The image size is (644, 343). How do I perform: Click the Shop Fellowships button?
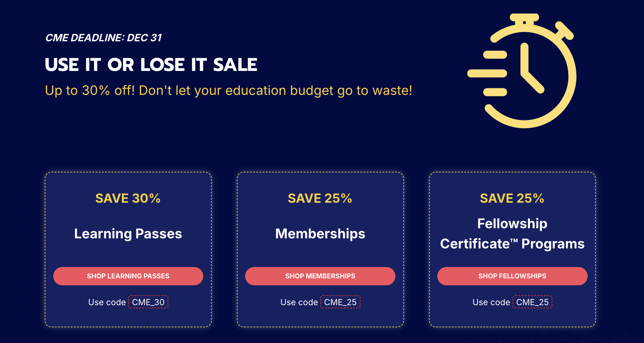pos(512,276)
